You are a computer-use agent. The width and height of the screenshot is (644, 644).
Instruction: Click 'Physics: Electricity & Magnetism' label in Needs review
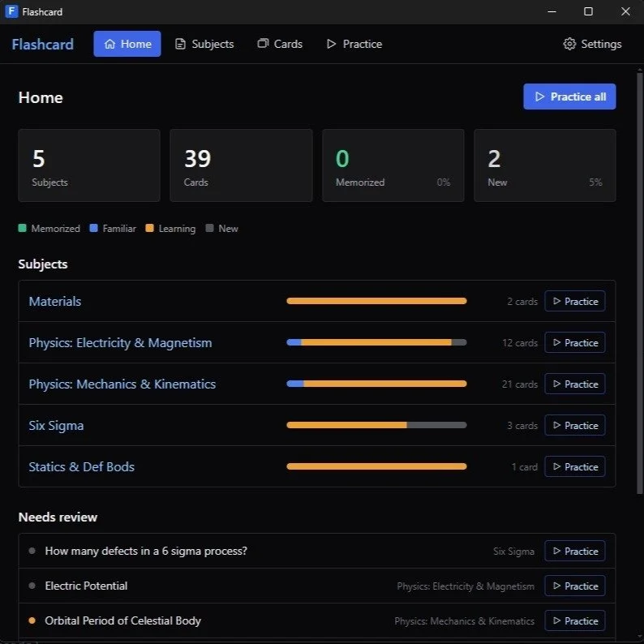466,586
